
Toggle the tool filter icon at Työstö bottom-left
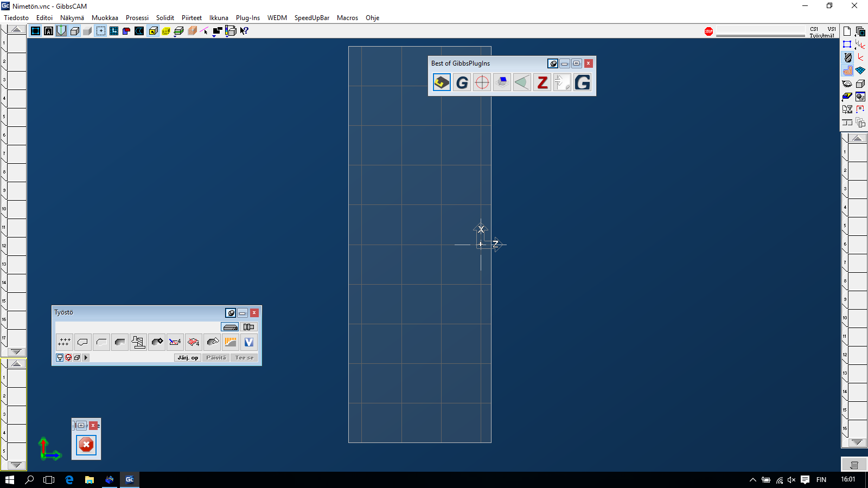point(60,358)
